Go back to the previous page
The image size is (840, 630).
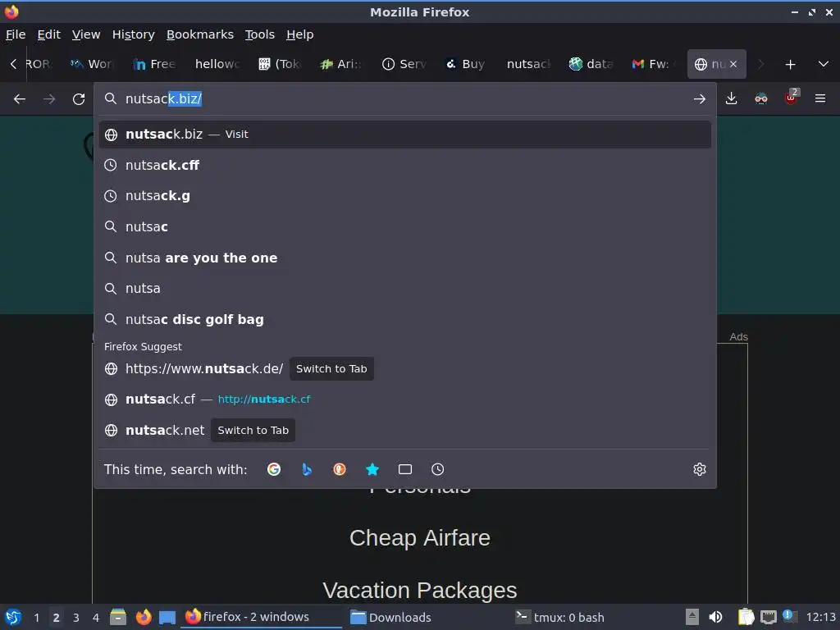coord(20,98)
